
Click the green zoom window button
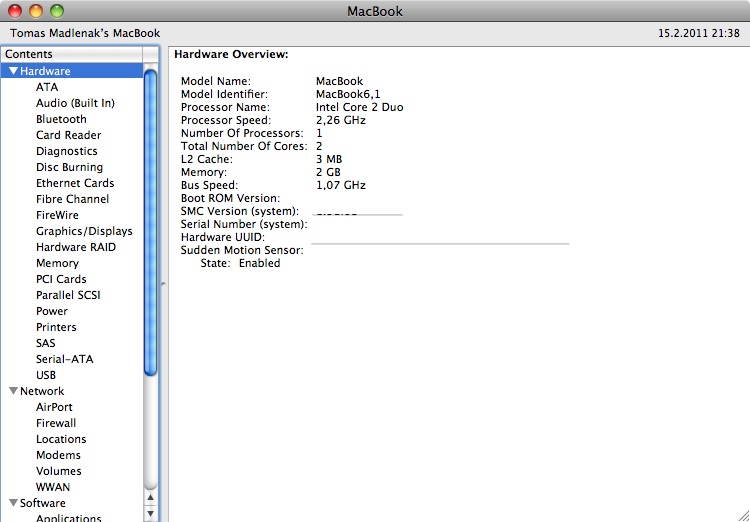point(57,11)
